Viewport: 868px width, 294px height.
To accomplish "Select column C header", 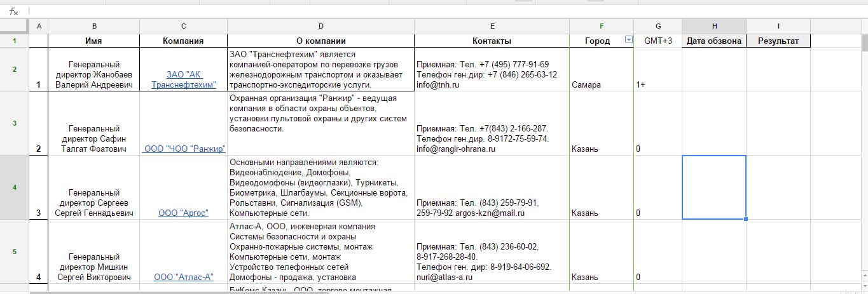I will [183, 26].
